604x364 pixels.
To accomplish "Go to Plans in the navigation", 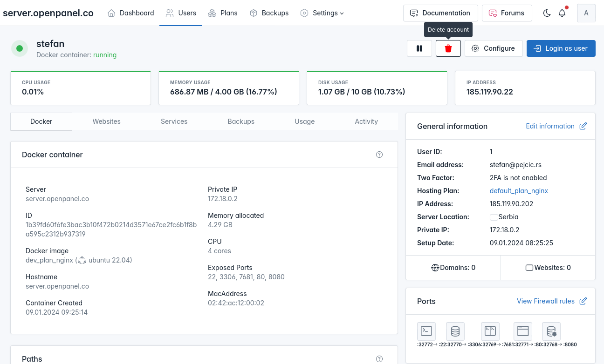I will [223, 13].
